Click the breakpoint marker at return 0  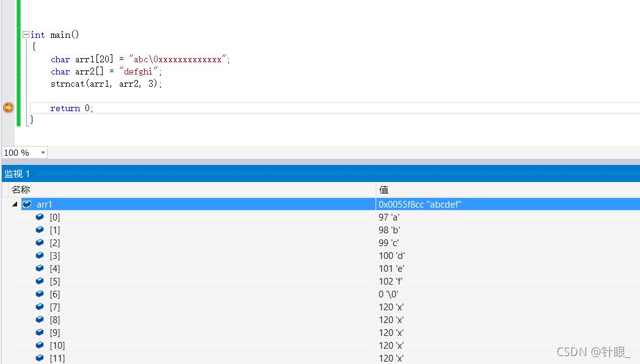point(8,107)
